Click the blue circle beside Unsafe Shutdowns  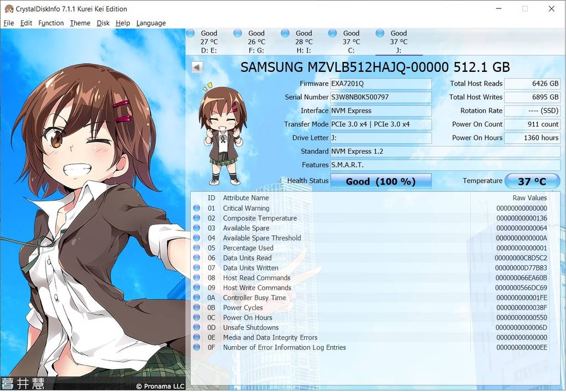coord(197,328)
